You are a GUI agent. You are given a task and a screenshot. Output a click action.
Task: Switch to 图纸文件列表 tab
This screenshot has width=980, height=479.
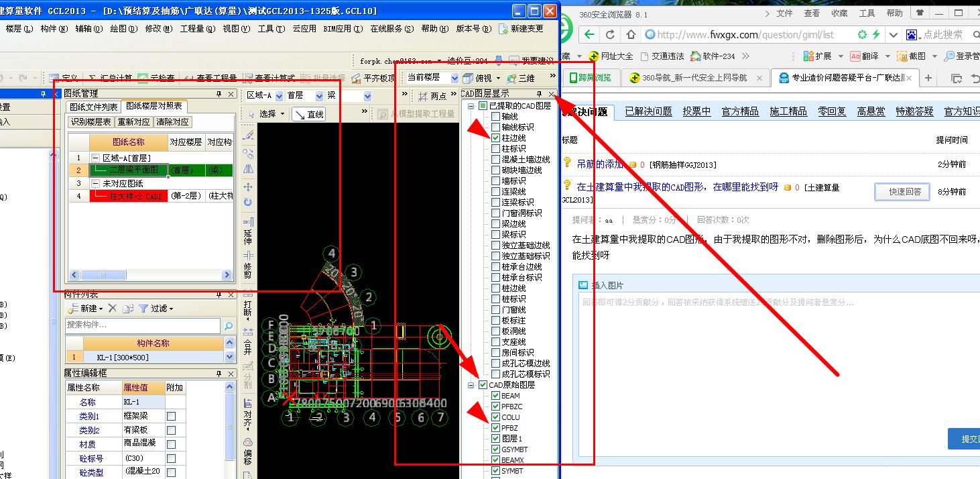point(94,107)
